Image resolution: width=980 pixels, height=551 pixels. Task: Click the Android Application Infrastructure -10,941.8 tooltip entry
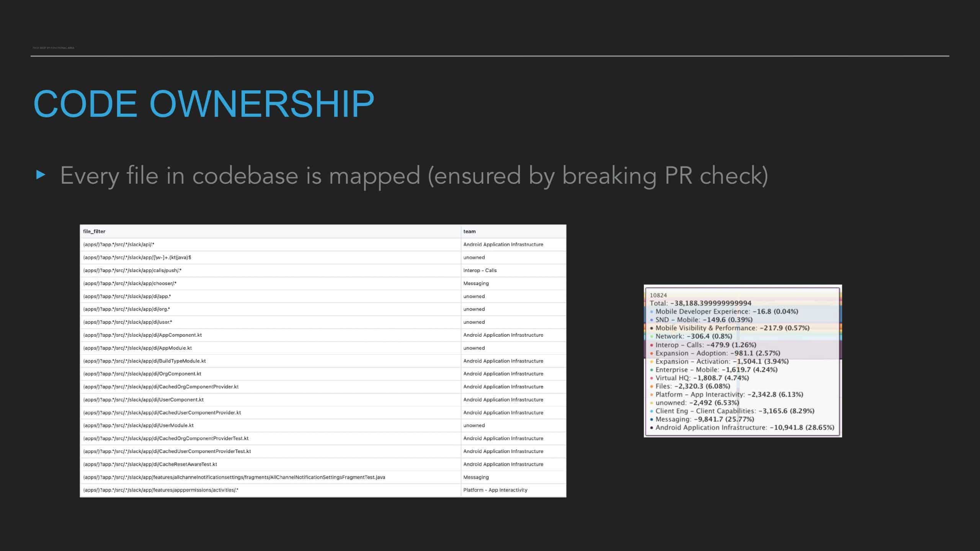(x=742, y=428)
